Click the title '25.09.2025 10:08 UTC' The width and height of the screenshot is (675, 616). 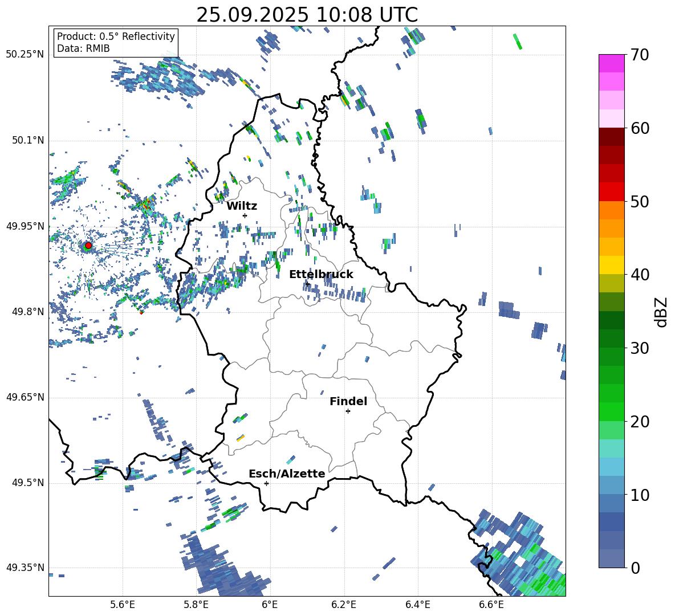[307, 15]
